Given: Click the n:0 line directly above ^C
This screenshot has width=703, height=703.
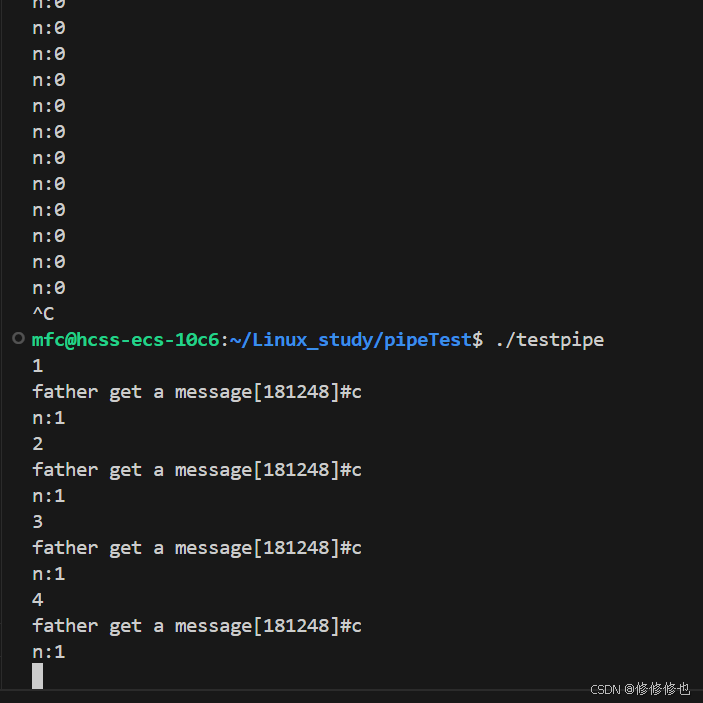Looking at the screenshot, I should click(49, 288).
